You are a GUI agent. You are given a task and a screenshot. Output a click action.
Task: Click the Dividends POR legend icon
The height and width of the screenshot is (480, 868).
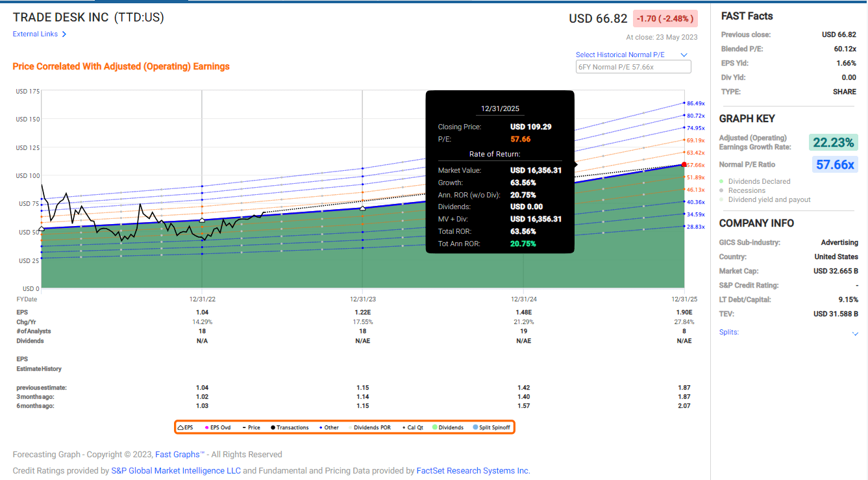[x=351, y=427]
